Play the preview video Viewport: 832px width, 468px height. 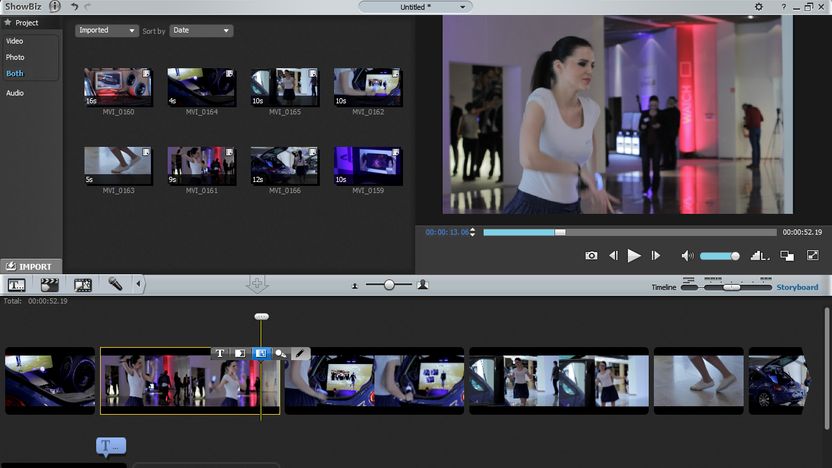[634, 256]
